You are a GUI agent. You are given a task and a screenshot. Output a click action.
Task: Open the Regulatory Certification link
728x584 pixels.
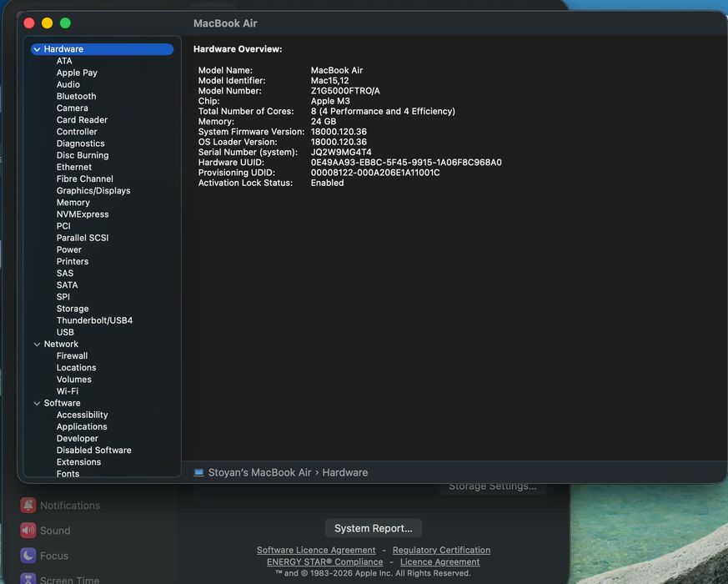(441, 550)
